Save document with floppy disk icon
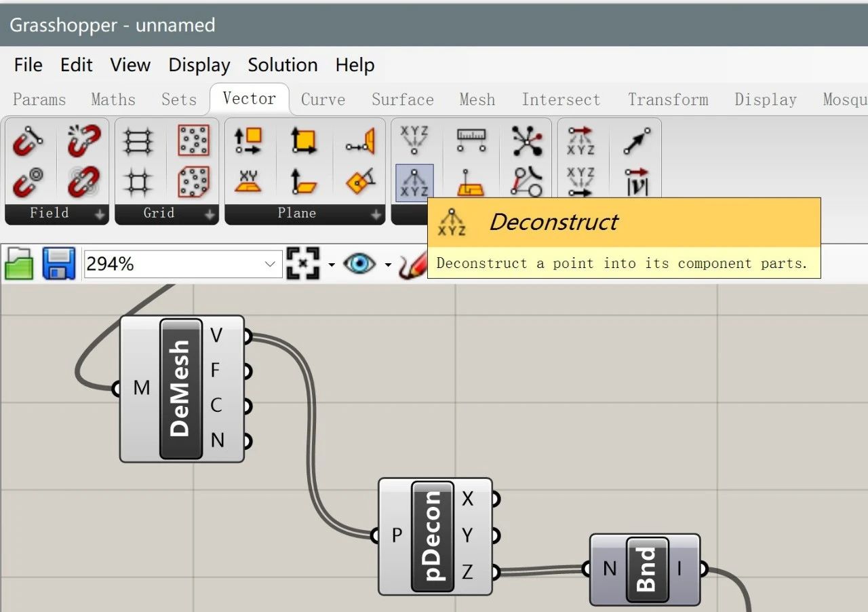 tap(59, 264)
